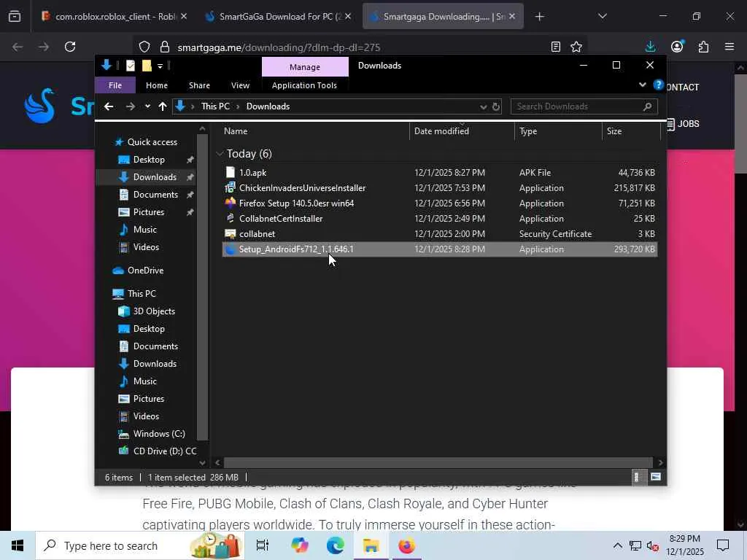Open Task View on the taskbar
The width and height of the screenshot is (747, 560).
click(x=263, y=545)
